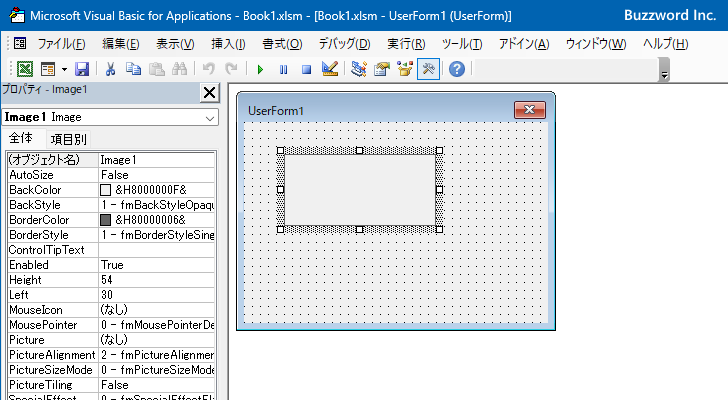
Task: Run the macro with the green play icon
Action: [x=260, y=70]
